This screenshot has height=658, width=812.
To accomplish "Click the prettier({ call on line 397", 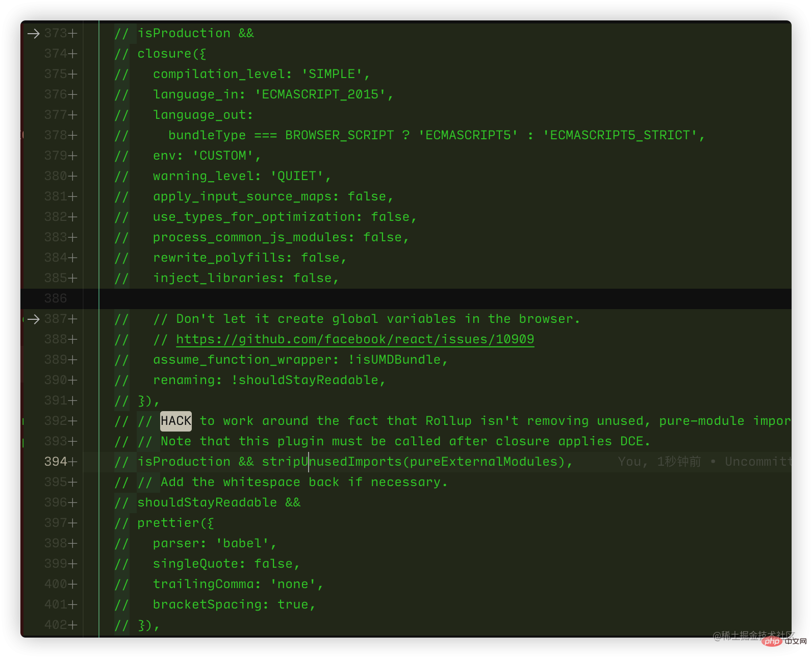I will [175, 523].
